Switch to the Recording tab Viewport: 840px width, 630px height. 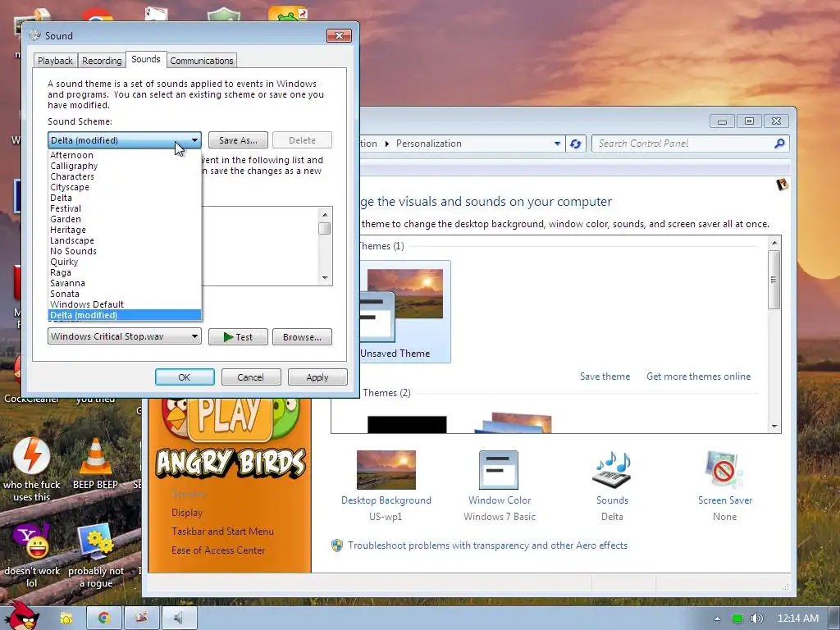[x=102, y=61]
